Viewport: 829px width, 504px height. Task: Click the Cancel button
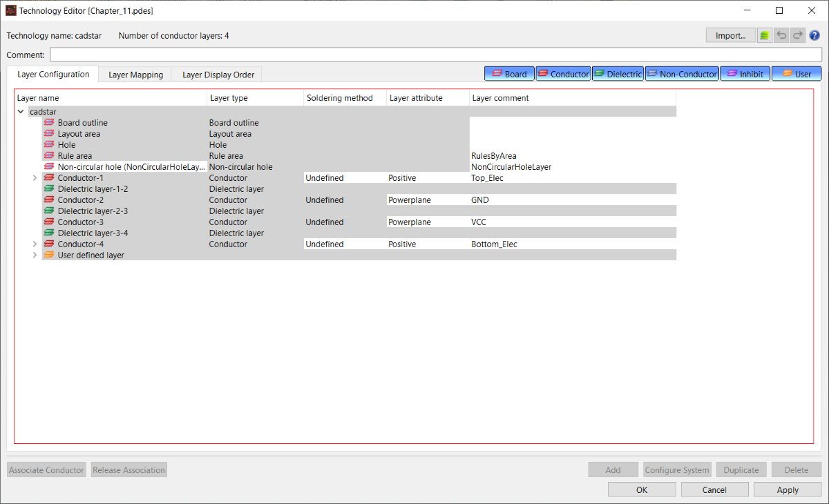714,490
